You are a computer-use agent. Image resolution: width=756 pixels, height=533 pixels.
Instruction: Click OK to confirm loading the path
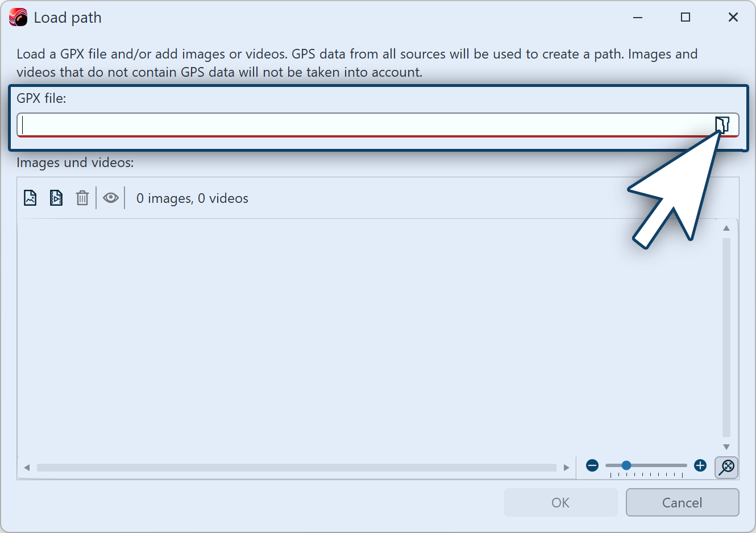point(560,502)
